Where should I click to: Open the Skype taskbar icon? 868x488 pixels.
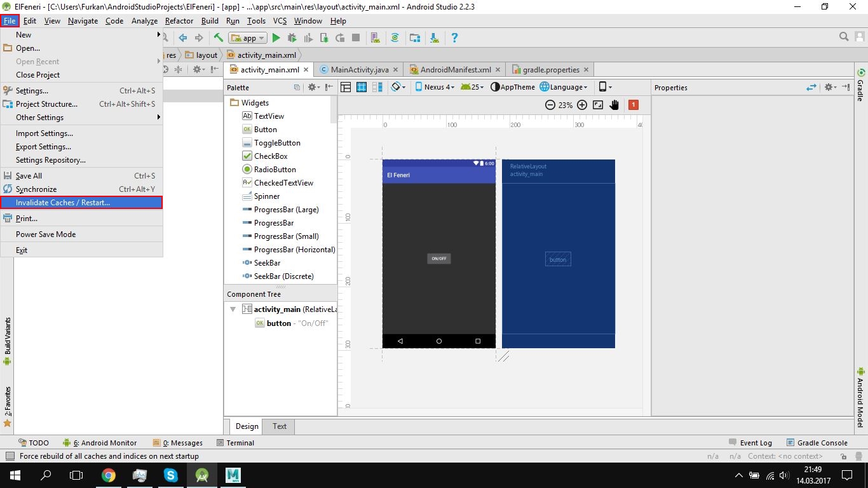pyautogui.click(x=170, y=475)
